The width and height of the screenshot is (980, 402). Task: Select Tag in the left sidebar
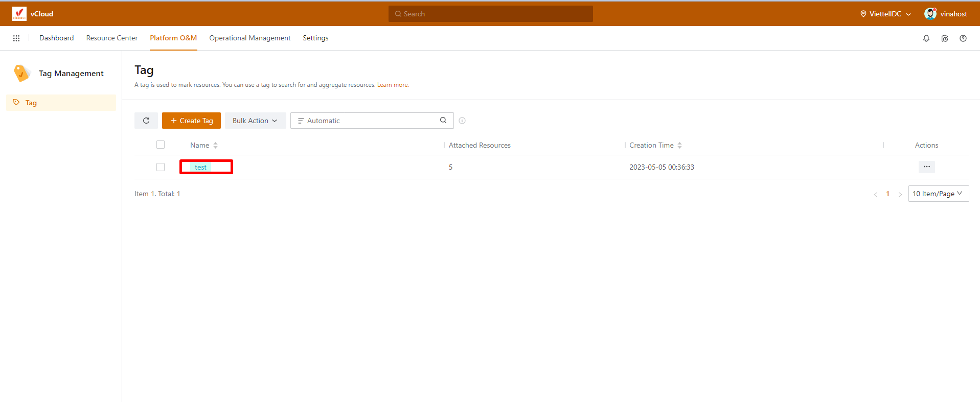click(x=31, y=103)
